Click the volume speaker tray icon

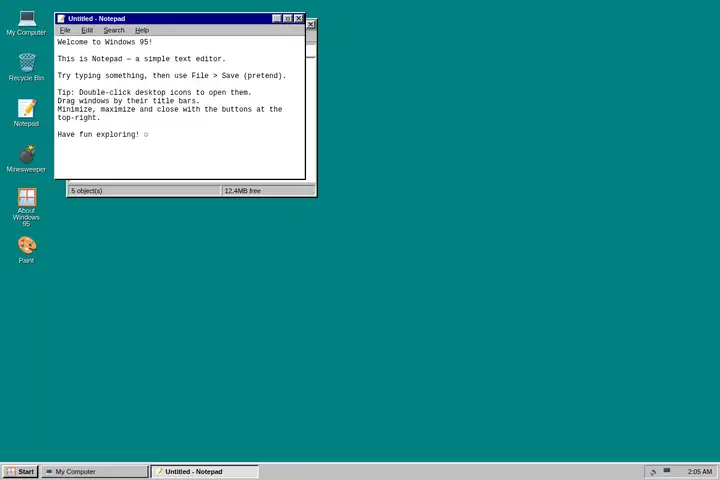653,472
